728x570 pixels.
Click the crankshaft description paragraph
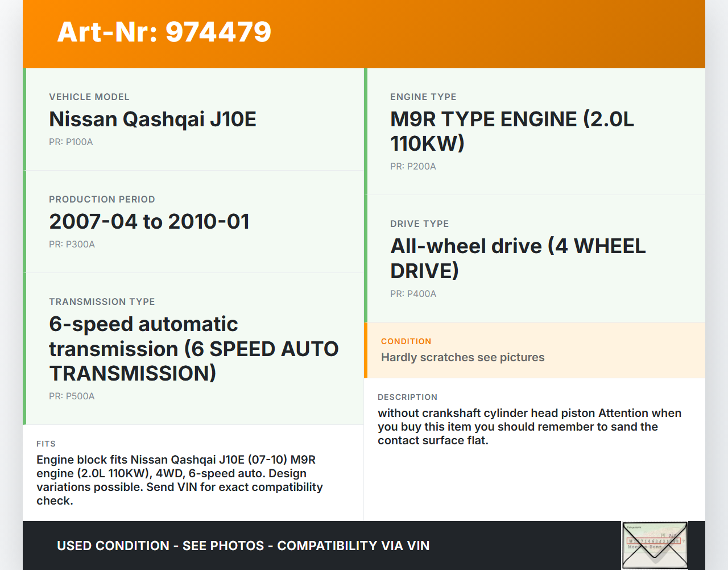(x=529, y=427)
